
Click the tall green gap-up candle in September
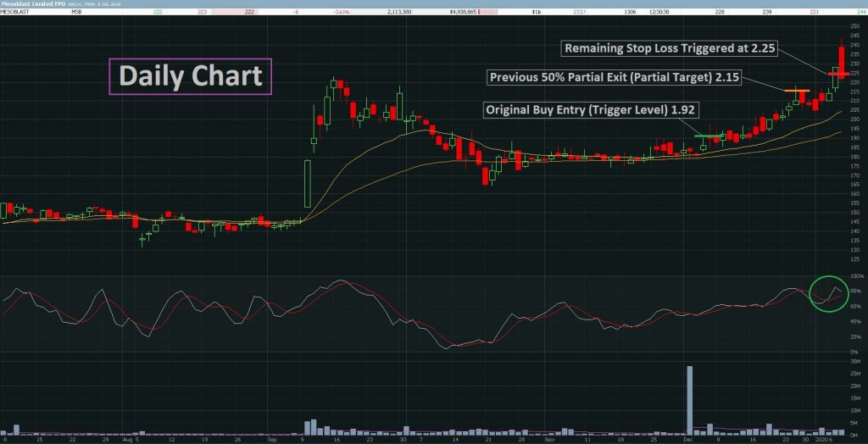tap(308, 184)
